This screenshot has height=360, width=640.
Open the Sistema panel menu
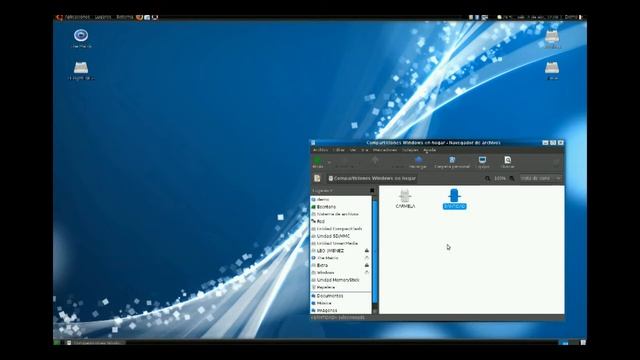pyautogui.click(x=124, y=17)
